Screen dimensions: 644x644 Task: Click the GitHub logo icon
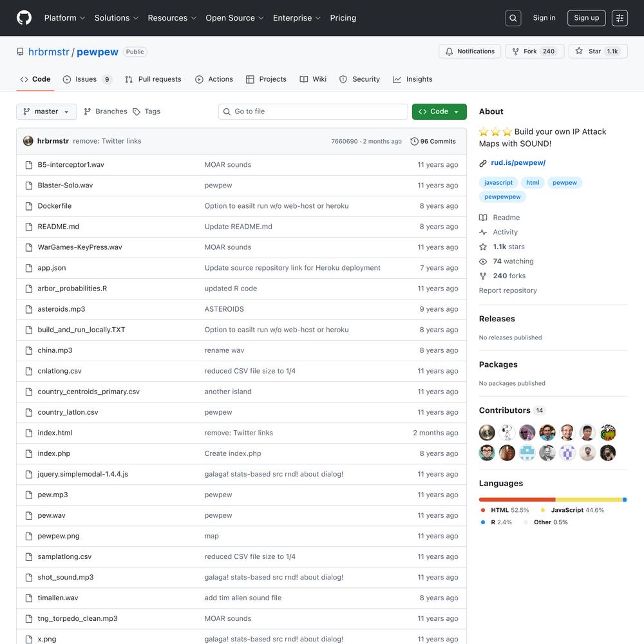tap(24, 18)
